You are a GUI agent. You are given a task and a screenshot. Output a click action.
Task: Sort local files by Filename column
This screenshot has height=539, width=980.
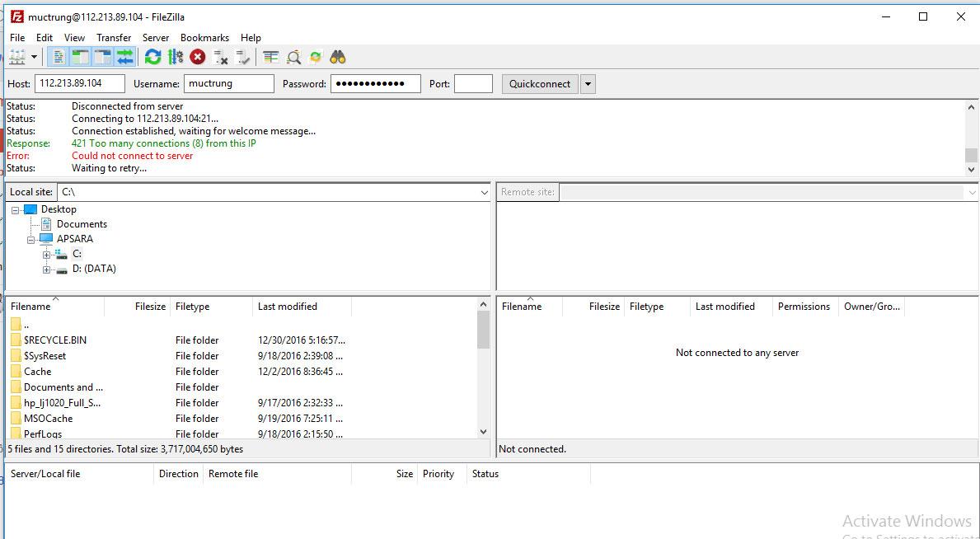coord(55,307)
